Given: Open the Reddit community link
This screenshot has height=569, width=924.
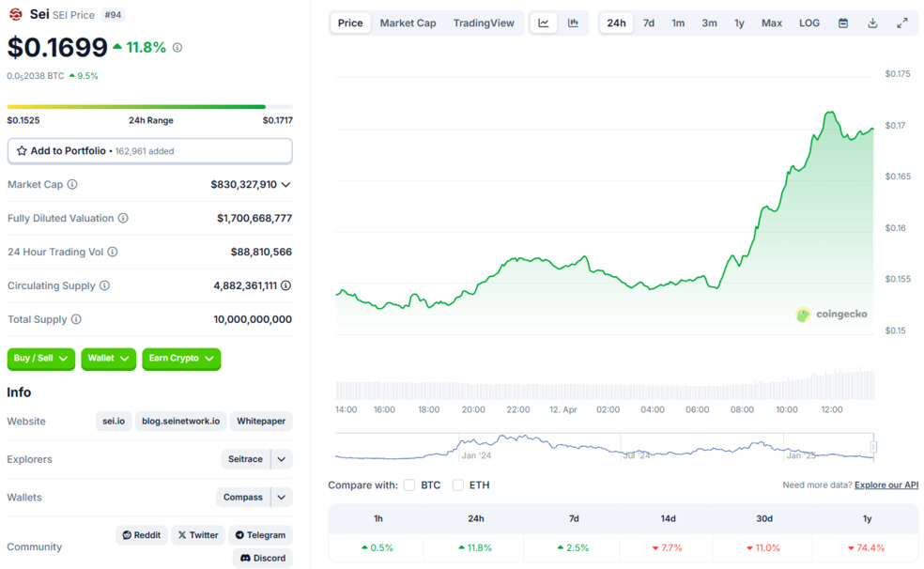Looking at the screenshot, I should [x=142, y=535].
